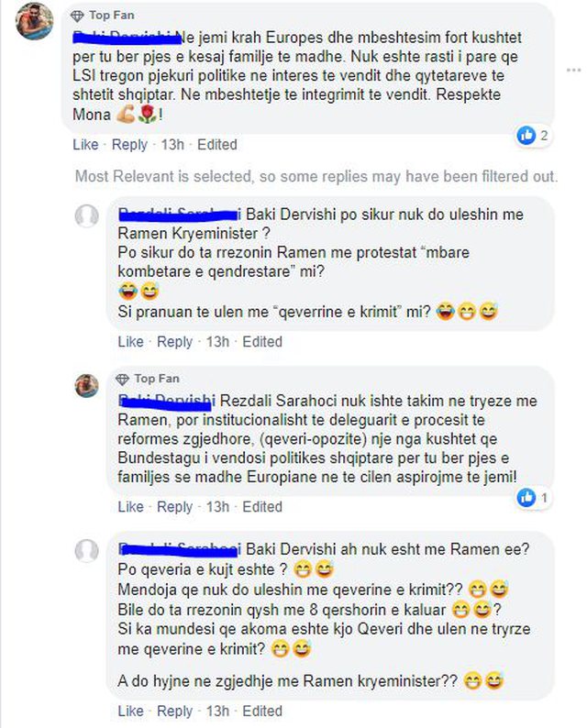Open the gray default avatar on last reply

(87, 551)
